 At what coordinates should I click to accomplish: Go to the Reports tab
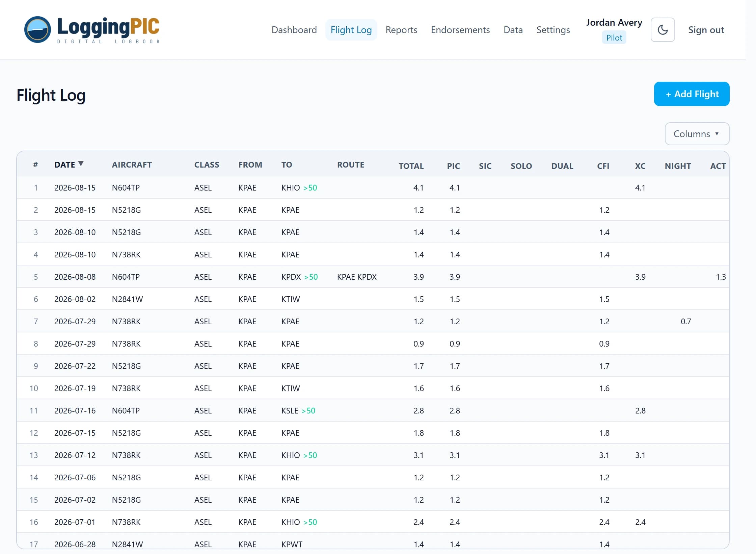[401, 30]
